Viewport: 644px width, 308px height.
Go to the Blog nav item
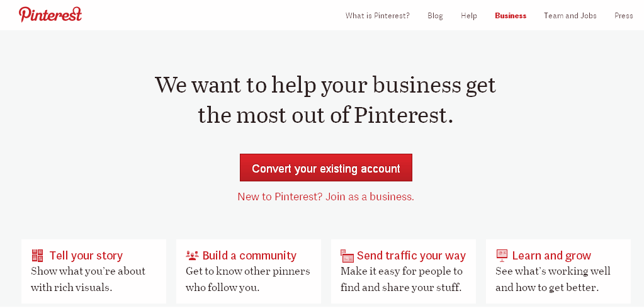coord(435,16)
